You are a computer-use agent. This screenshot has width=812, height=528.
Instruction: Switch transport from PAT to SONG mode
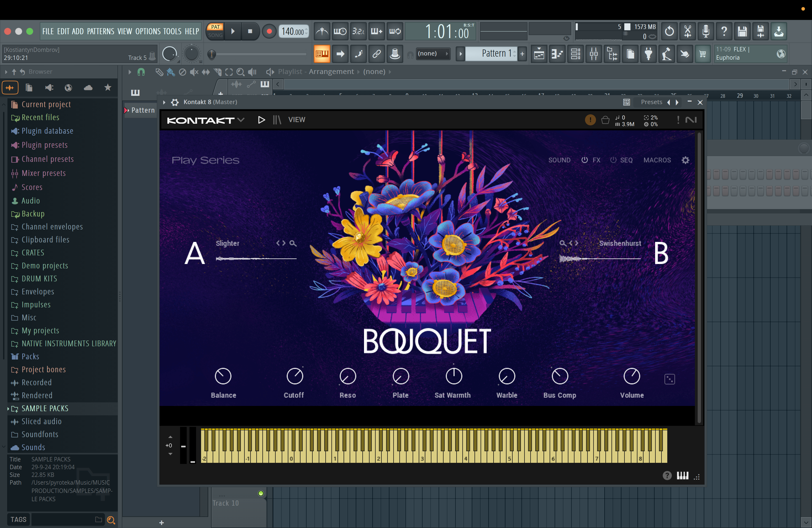[215, 31]
